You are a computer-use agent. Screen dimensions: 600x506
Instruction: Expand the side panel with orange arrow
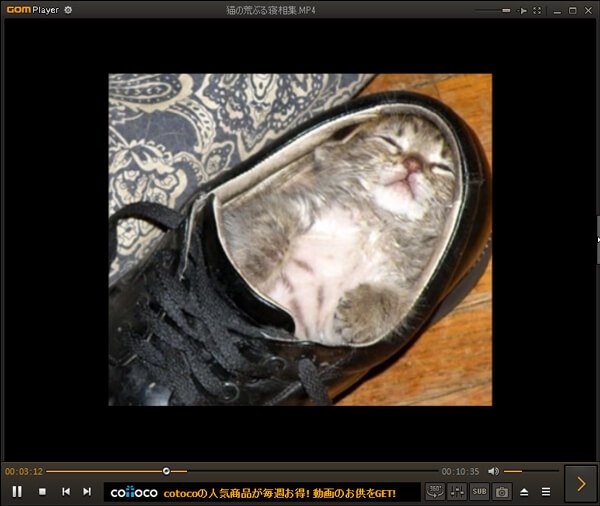click(581, 484)
